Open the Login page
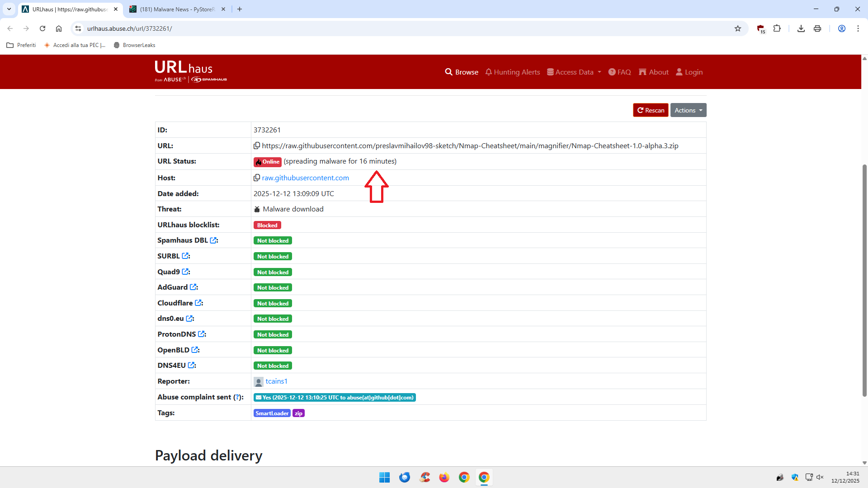 (689, 72)
